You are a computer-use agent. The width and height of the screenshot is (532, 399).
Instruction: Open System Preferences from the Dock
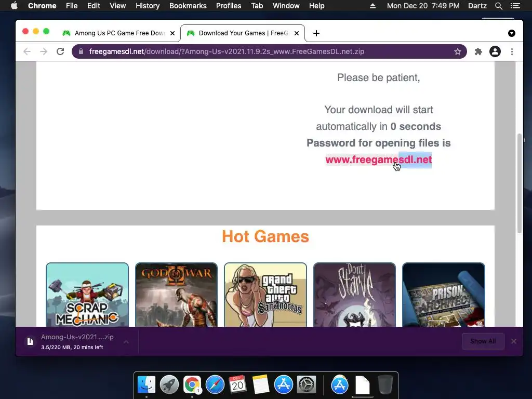pyautogui.click(x=307, y=385)
